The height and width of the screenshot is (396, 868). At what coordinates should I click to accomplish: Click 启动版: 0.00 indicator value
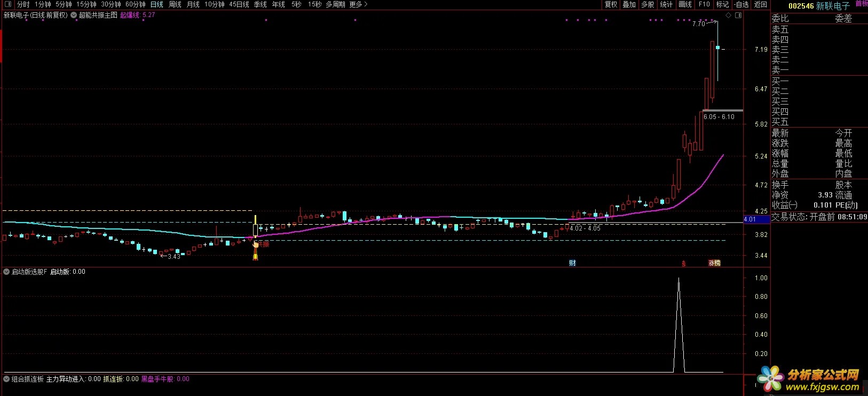tap(68, 272)
